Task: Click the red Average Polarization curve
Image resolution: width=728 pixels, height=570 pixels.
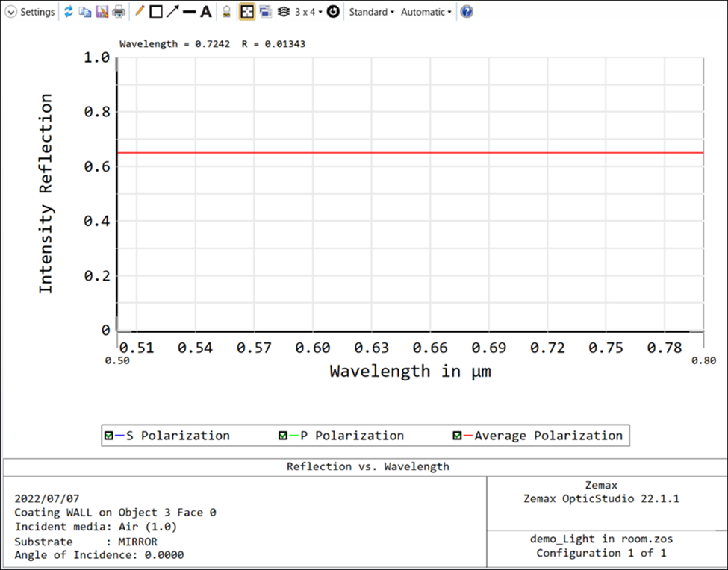Action: pyautogui.click(x=411, y=153)
